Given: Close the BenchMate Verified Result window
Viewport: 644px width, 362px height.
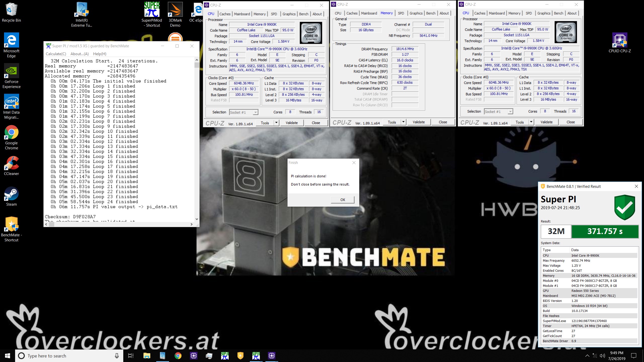Looking at the screenshot, I should [x=636, y=186].
